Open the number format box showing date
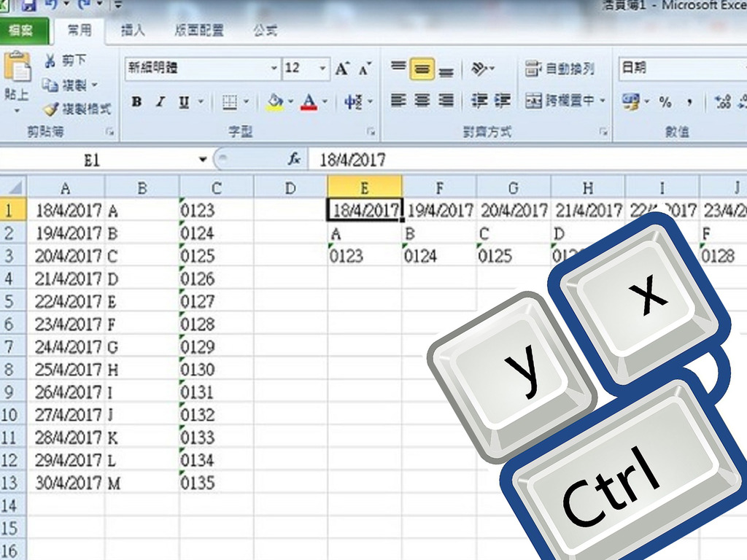 [x=682, y=68]
